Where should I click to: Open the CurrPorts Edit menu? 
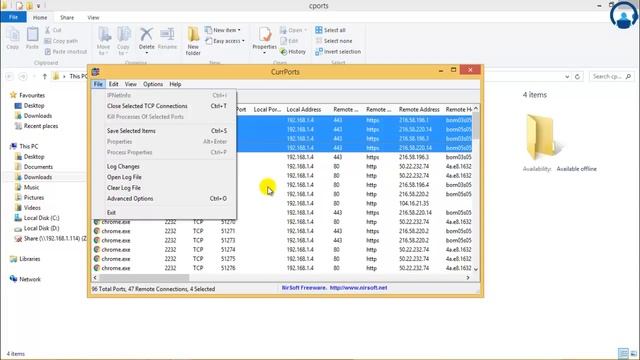point(113,84)
